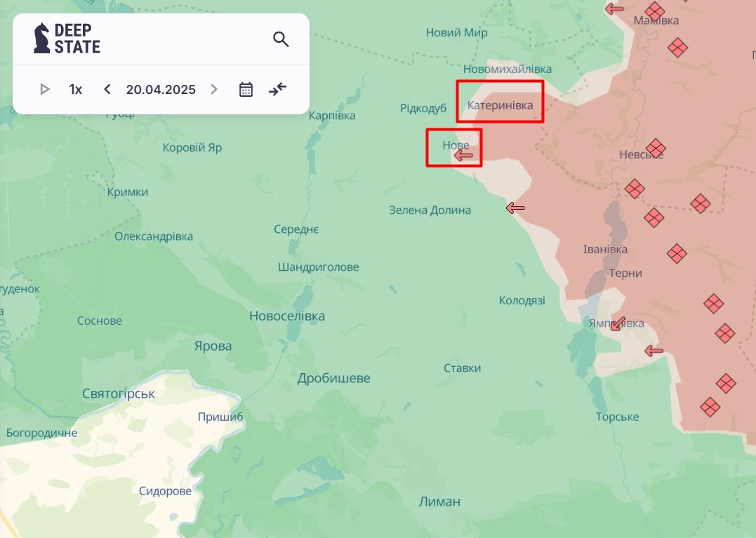Click the left arrow southeast of Ямполівка

tap(654, 351)
